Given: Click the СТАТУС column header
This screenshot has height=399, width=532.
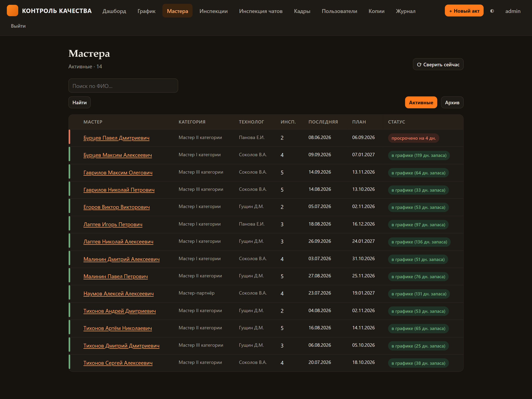Looking at the screenshot, I should 396,122.
